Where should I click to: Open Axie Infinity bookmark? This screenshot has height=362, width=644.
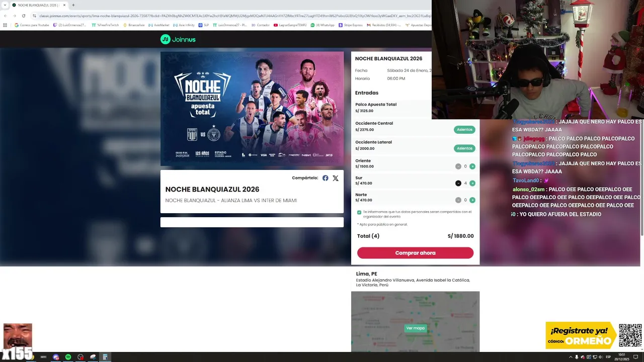point(184,25)
